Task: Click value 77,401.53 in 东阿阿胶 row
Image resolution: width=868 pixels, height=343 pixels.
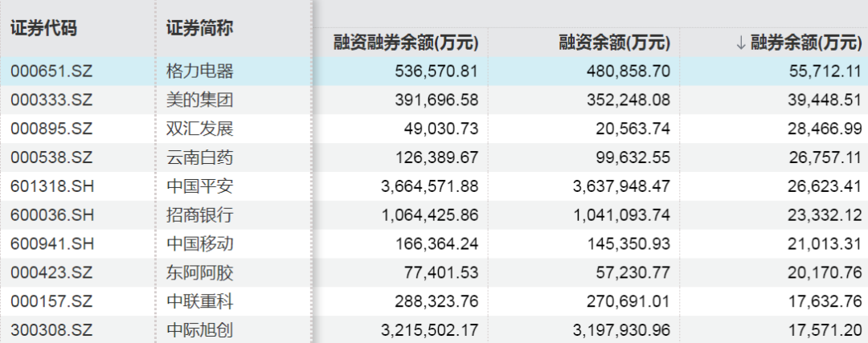Action: tap(441, 273)
